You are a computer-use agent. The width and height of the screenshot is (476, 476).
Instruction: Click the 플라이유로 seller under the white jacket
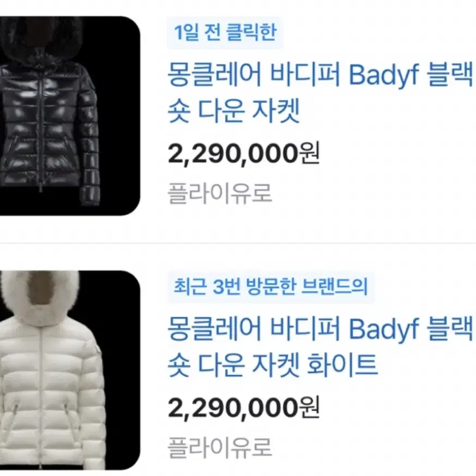pos(220,448)
